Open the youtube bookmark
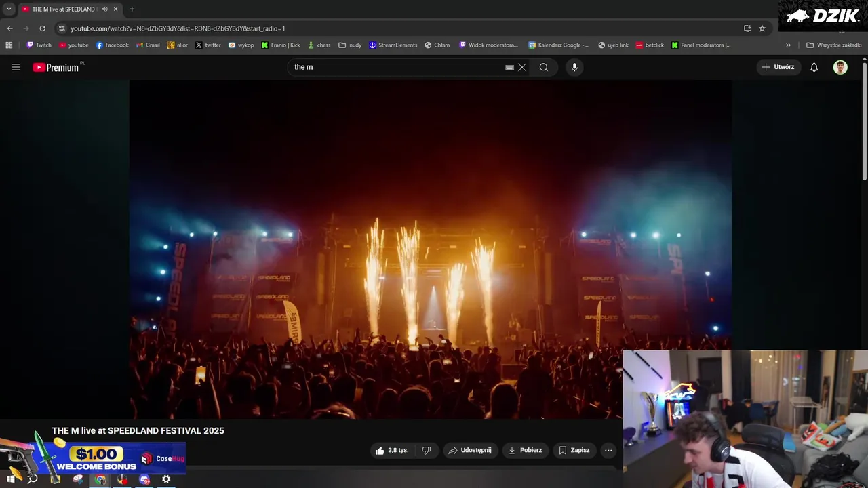This screenshot has height=488, width=868. tap(74, 45)
